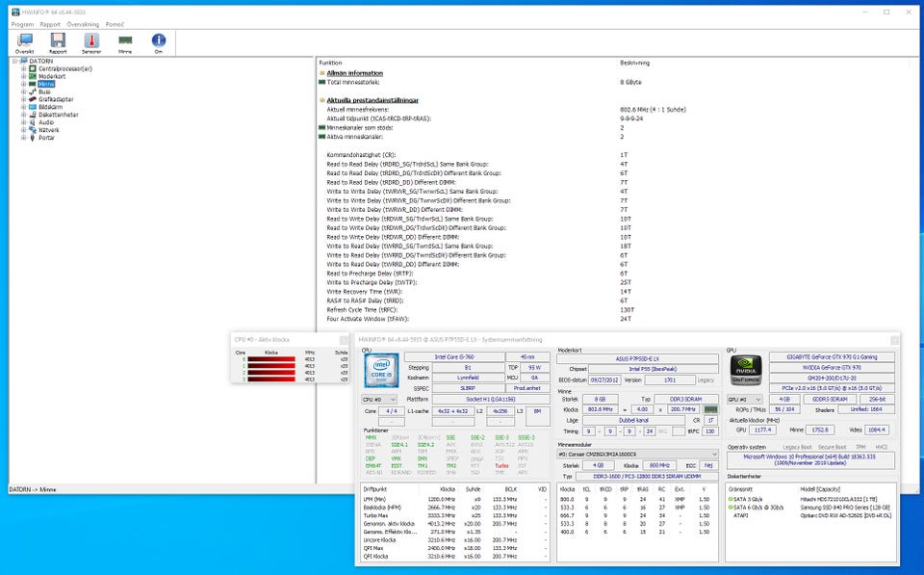The image size is (924, 575).
Task: Open the Sensorer thermometer icon
Action: 91,42
